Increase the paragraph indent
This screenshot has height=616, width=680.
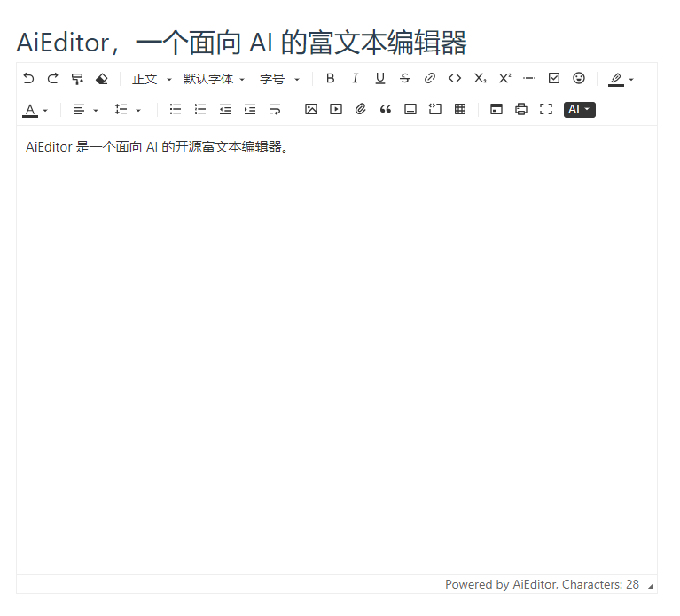tap(250, 109)
